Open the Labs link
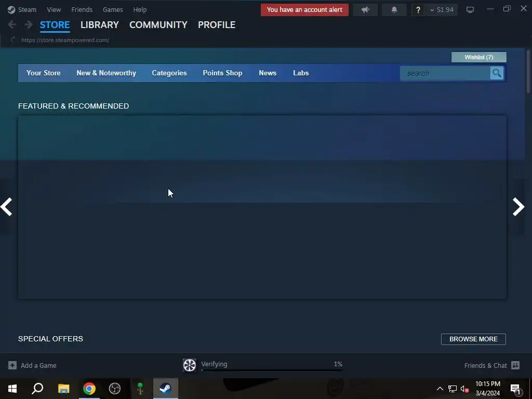 point(301,73)
